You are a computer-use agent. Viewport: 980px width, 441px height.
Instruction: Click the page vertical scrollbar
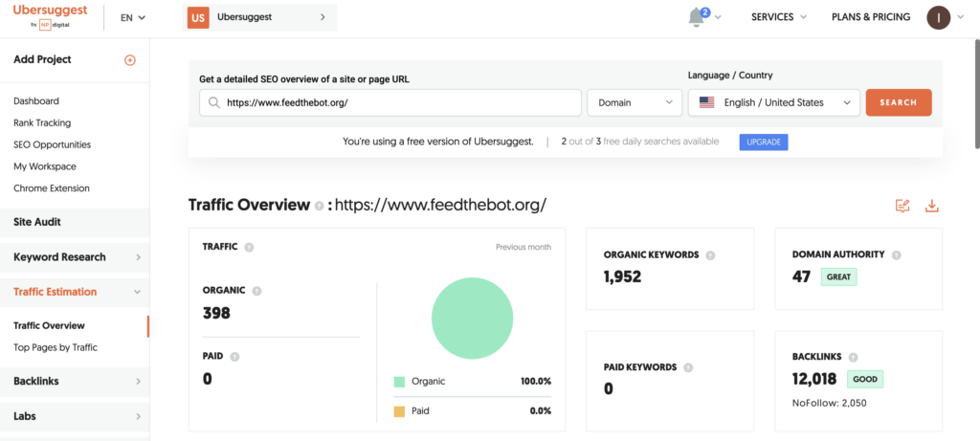977,94
